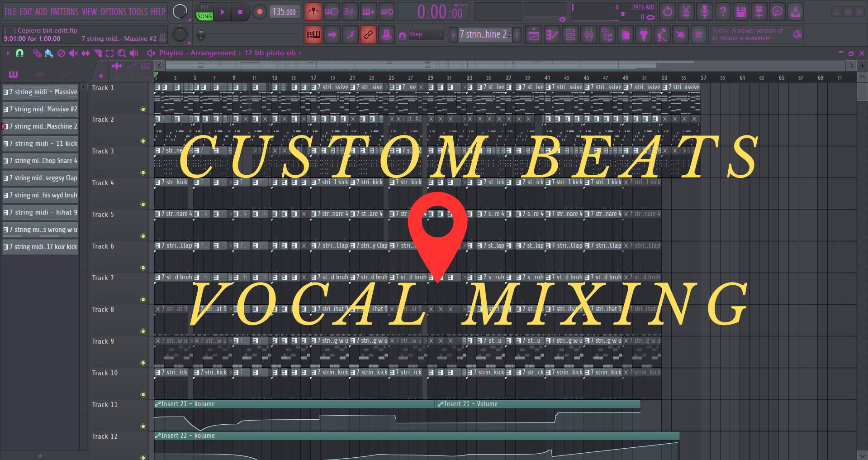This screenshot has width=868, height=460.
Task: Expand the Playlist options menu arrow
Action: click(8, 53)
